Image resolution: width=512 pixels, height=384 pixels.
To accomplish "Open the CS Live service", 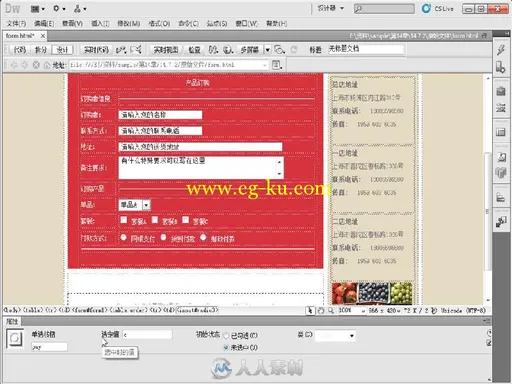I will 437,9.
